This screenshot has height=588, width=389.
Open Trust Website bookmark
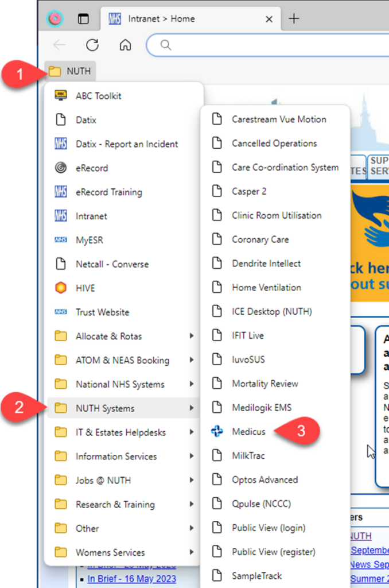124,312
